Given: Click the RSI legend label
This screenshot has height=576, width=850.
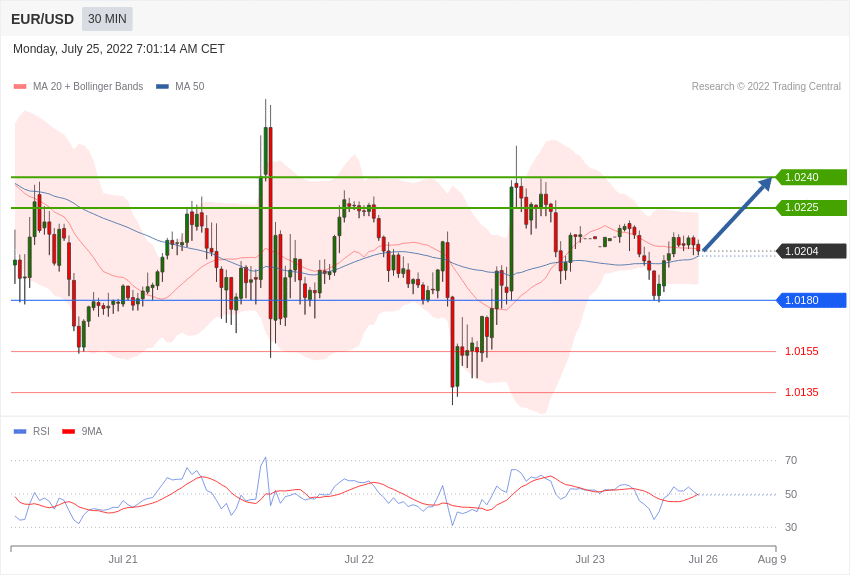Looking at the screenshot, I should click(x=41, y=431).
